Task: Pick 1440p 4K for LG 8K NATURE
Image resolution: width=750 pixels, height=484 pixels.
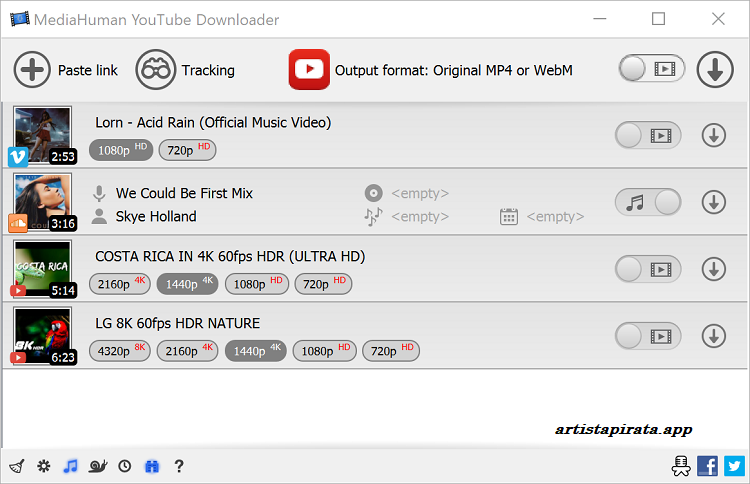Action: click(x=256, y=351)
